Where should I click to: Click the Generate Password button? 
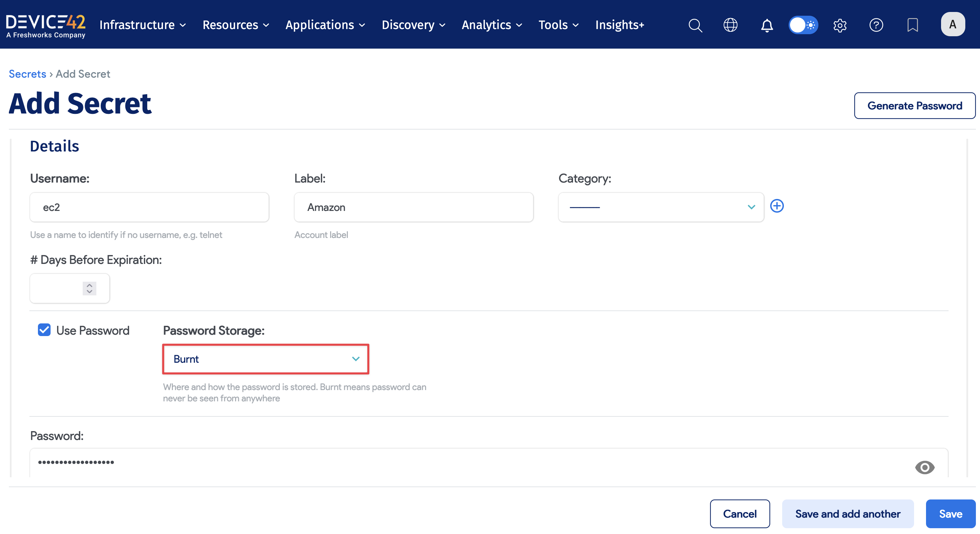click(914, 105)
